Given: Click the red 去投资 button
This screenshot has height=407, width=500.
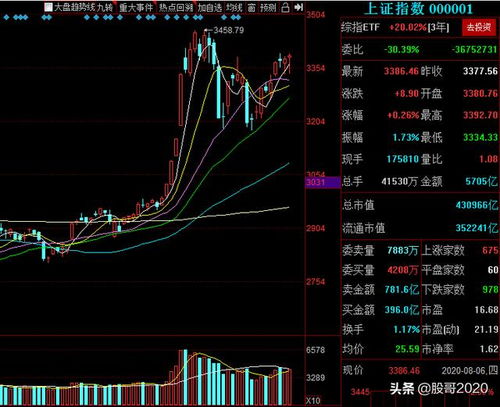Looking at the screenshot, I should pyautogui.click(x=479, y=27).
